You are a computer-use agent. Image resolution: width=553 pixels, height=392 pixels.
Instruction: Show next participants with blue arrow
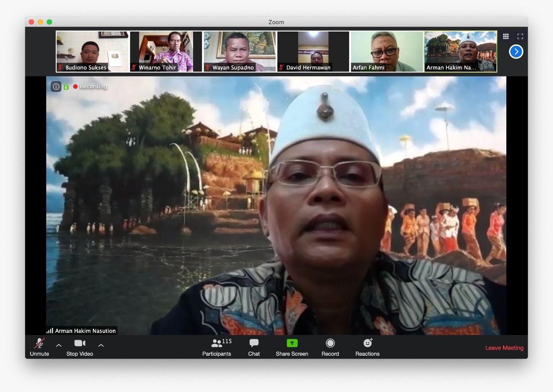pos(516,52)
